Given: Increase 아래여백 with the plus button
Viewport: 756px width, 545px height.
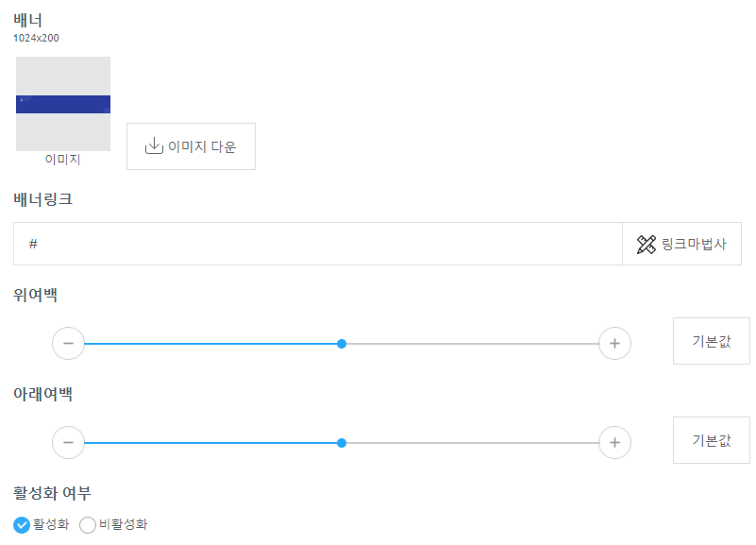Looking at the screenshot, I should pyautogui.click(x=614, y=442).
